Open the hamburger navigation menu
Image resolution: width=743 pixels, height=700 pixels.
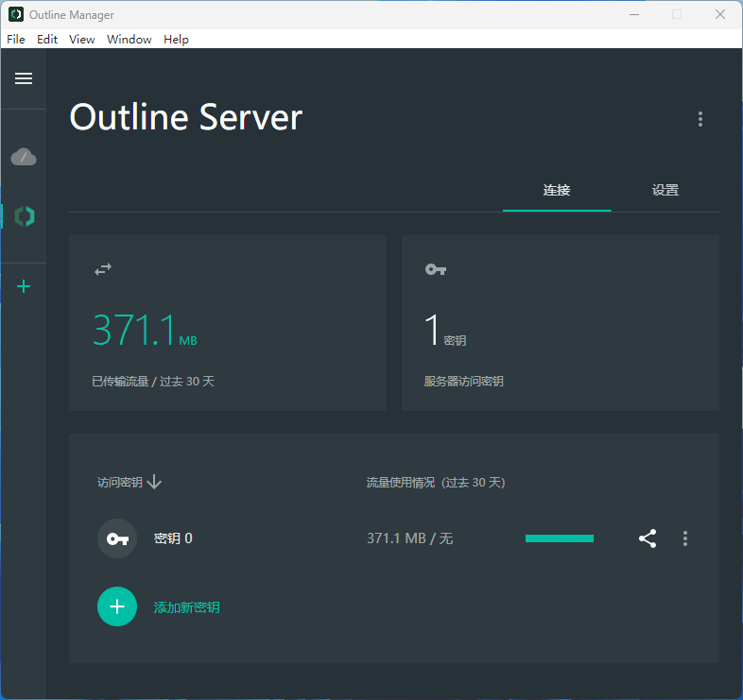click(24, 78)
